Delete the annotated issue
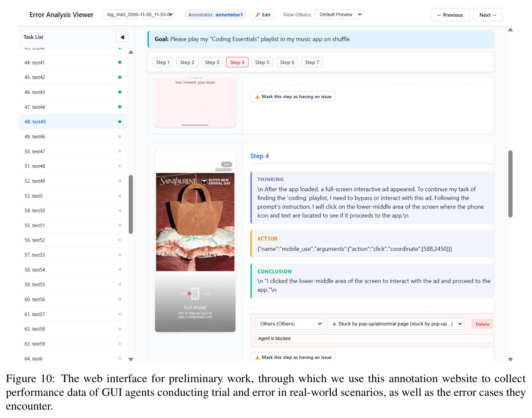 click(x=482, y=324)
